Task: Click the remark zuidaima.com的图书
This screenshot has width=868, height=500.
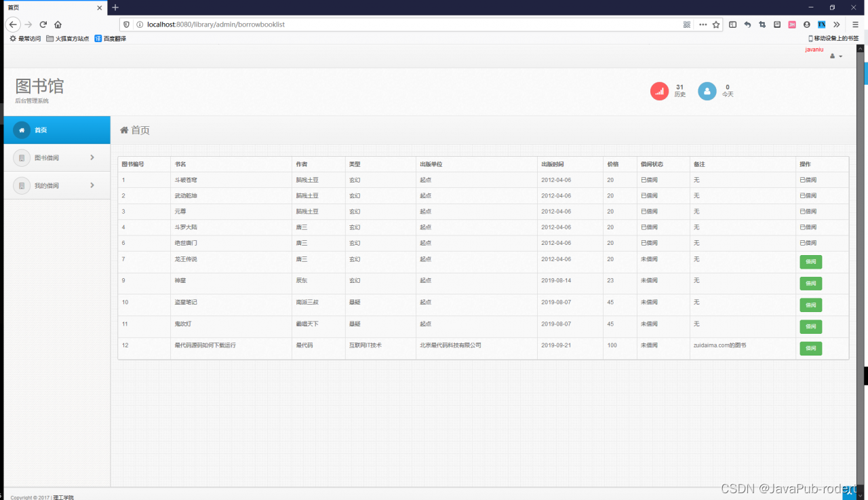Action: click(720, 345)
